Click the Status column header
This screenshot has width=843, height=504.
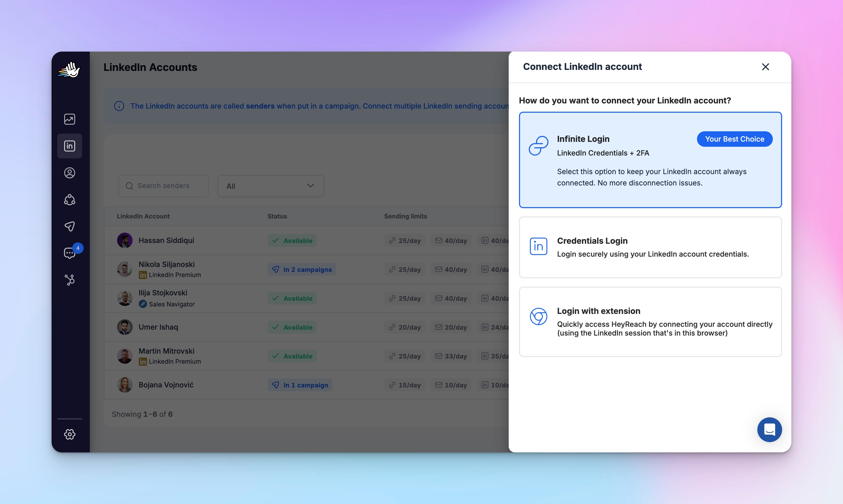[x=277, y=216]
